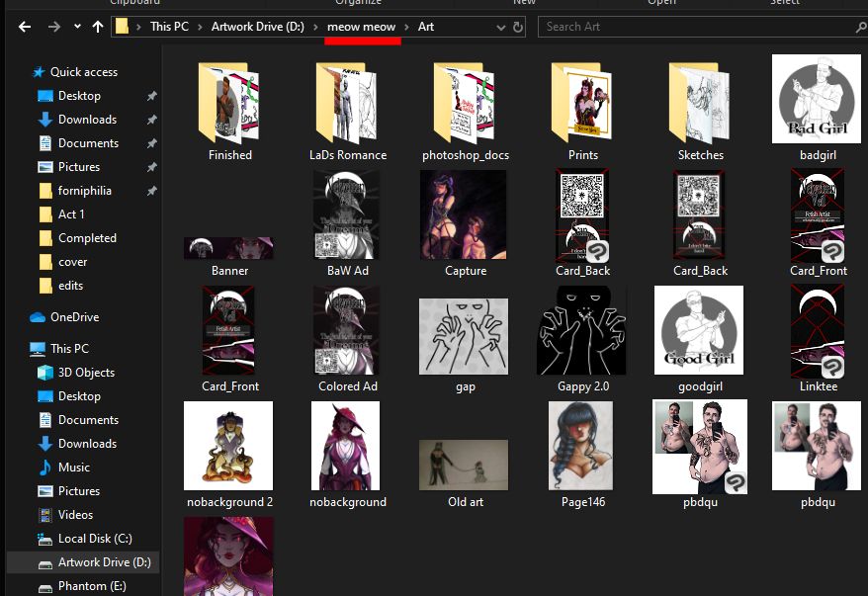Open the recent locations dropdown

pos(77,27)
